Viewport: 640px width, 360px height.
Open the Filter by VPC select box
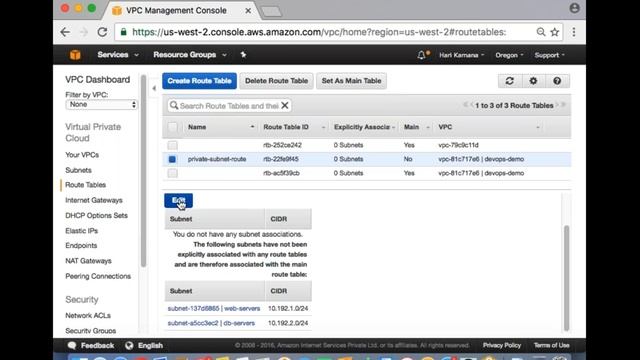pyautogui.click(x=101, y=104)
